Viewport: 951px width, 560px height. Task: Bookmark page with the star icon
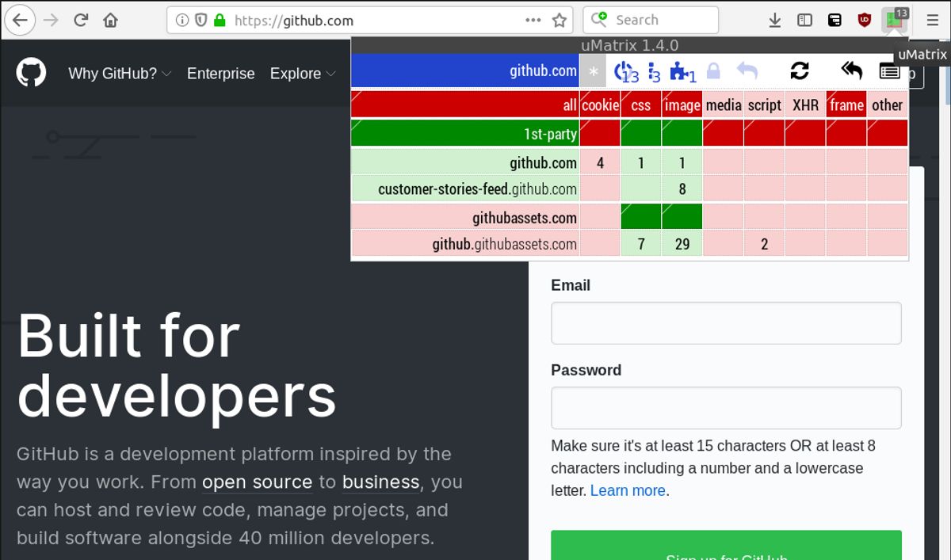tap(560, 21)
